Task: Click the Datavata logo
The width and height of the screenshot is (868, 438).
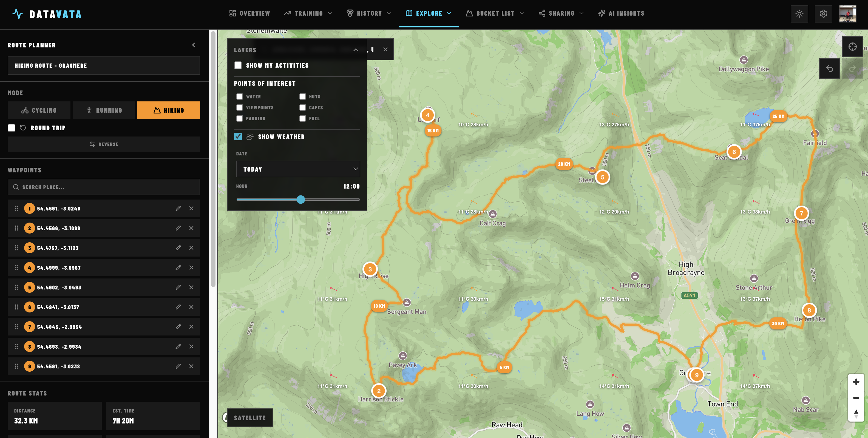Action: pyautogui.click(x=47, y=14)
